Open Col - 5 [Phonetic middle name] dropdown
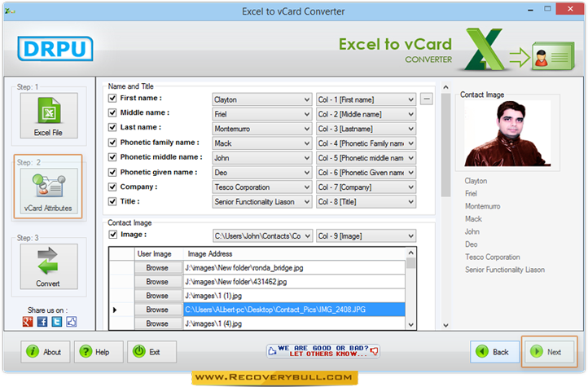Image resolution: width=588 pixels, height=387 pixels. click(x=366, y=158)
